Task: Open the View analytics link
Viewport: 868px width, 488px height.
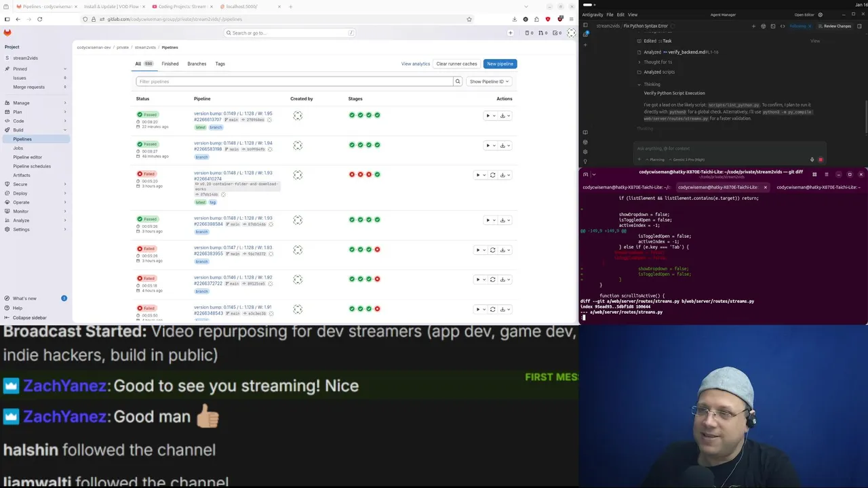Action: pyautogui.click(x=416, y=64)
